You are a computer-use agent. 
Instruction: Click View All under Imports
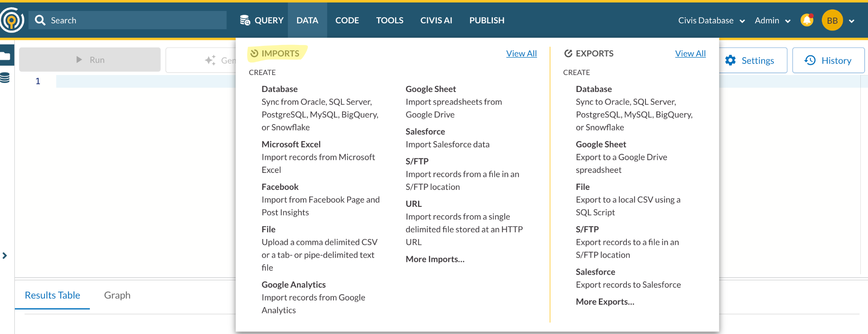[521, 53]
